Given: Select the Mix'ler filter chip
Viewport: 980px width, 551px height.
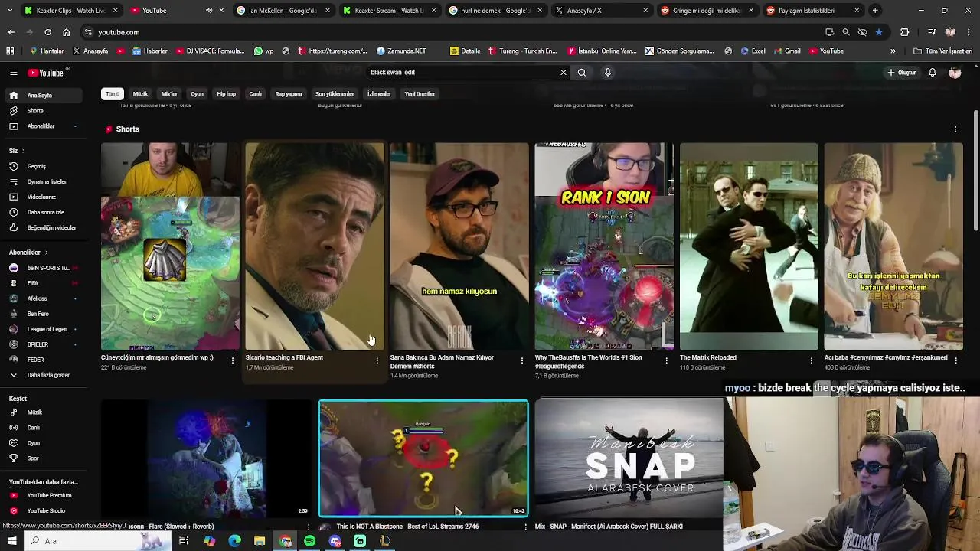Looking at the screenshot, I should [169, 94].
